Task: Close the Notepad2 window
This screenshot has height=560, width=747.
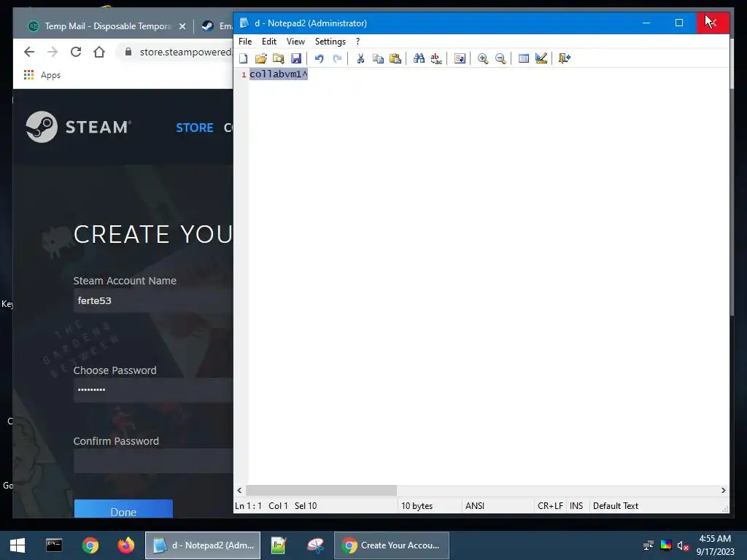Action: pyautogui.click(x=713, y=23)
